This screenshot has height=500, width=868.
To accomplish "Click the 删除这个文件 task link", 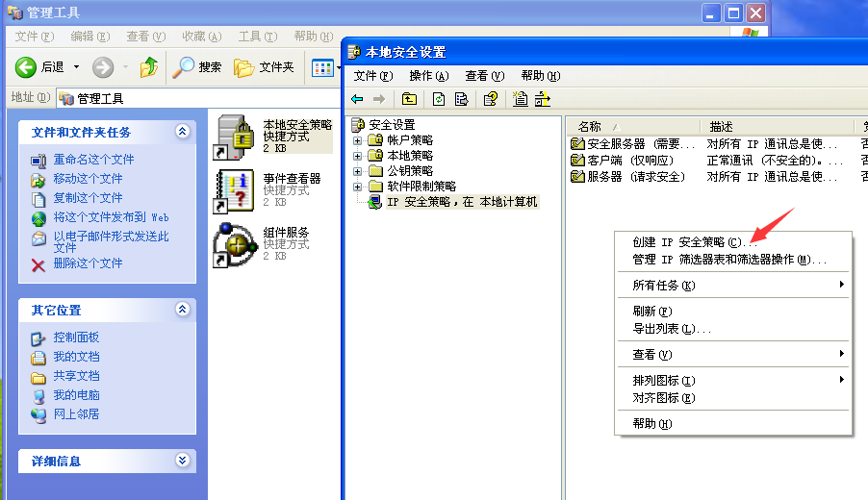I will click(x=88, y=263).
